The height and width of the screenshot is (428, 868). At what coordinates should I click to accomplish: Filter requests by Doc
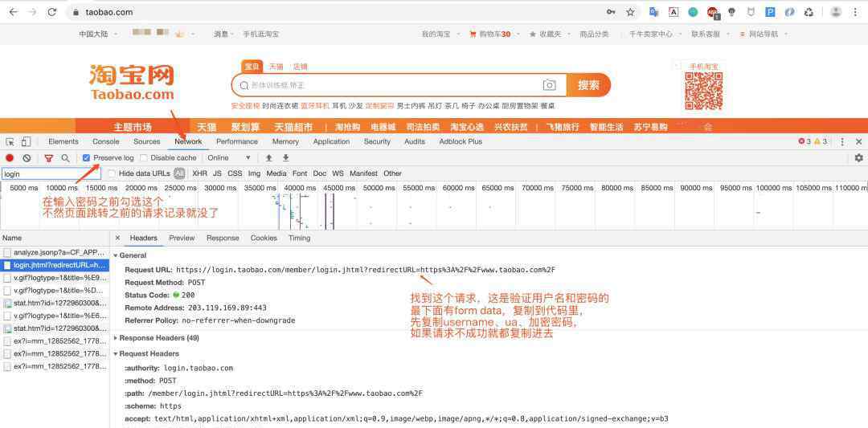coord(319,173)
